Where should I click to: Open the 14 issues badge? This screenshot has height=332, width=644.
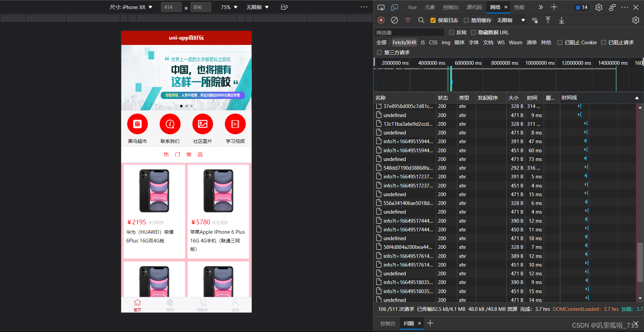(582, 7)
